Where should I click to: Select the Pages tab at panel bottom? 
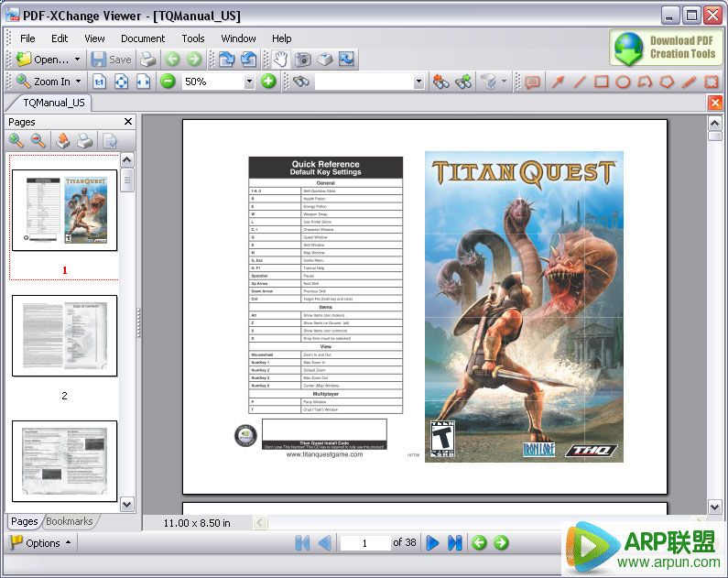point(24,521)
